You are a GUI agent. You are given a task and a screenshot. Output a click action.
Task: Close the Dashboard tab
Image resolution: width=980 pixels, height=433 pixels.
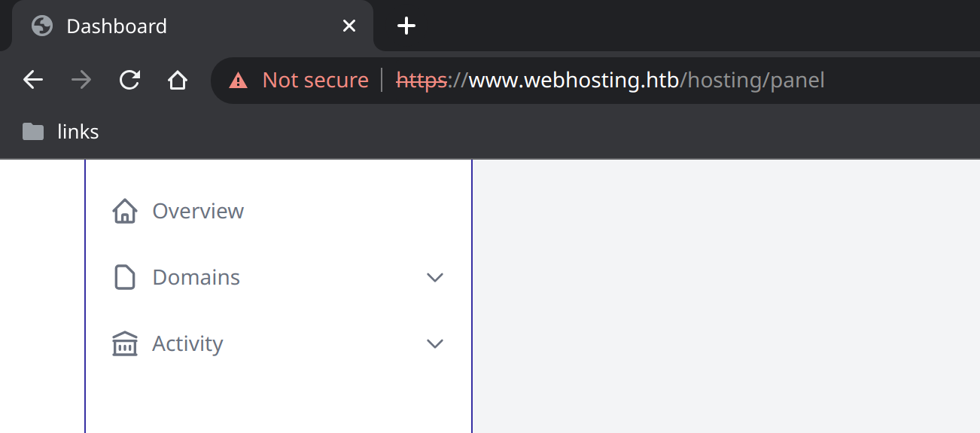point(349,26)
